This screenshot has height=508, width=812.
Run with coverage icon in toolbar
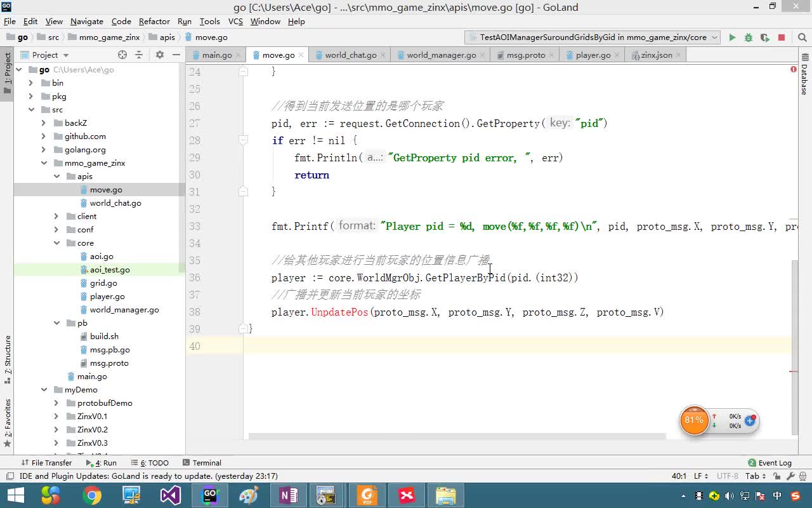click(765, 37)
